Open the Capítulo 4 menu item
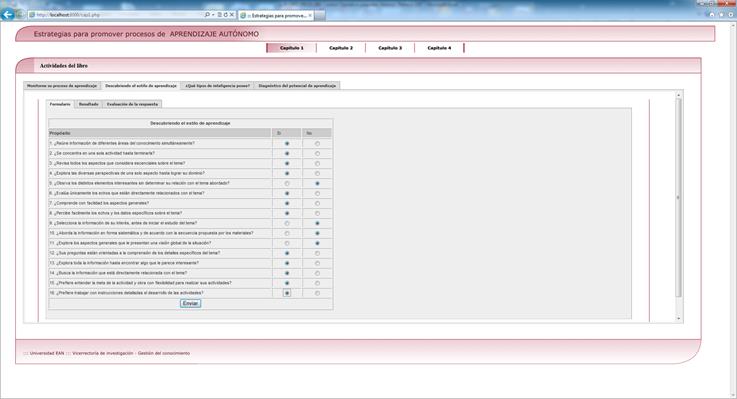Viewport: 737px width, 399px height. click(439, 48)
